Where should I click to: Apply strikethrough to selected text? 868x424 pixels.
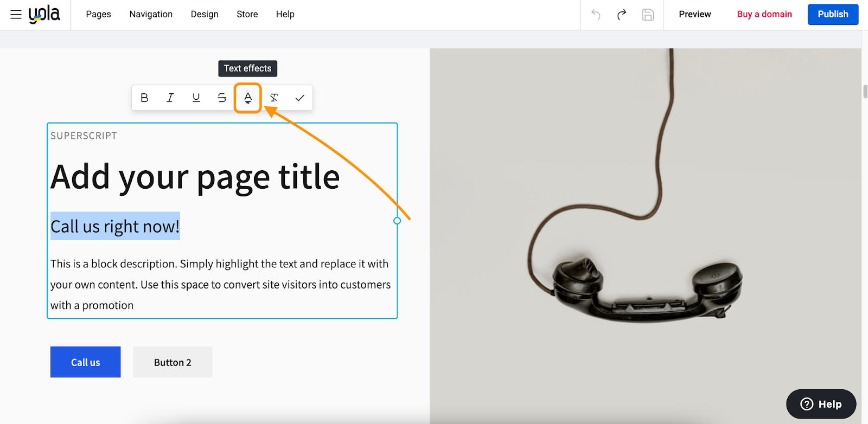(x=222, y=98)
